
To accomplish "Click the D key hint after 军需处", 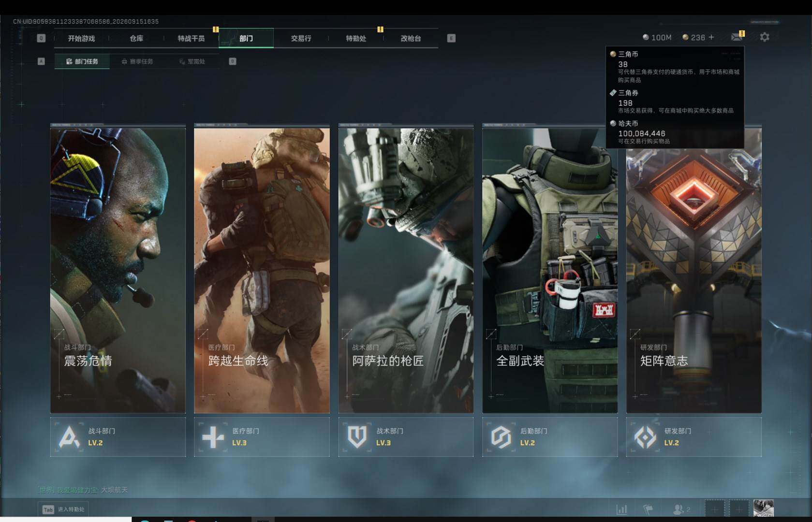I will [x=233, y=61].
